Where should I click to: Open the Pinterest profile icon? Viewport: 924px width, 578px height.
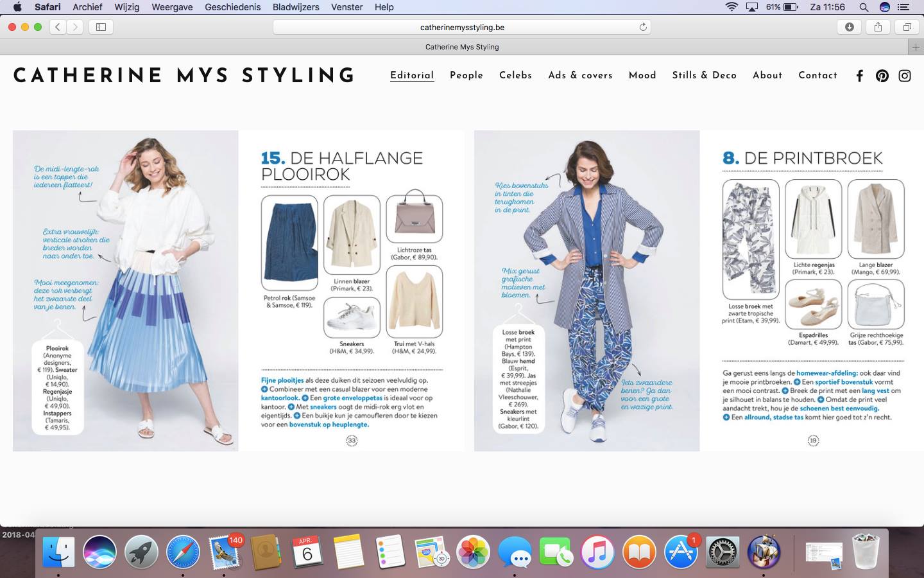pos(882,76)
